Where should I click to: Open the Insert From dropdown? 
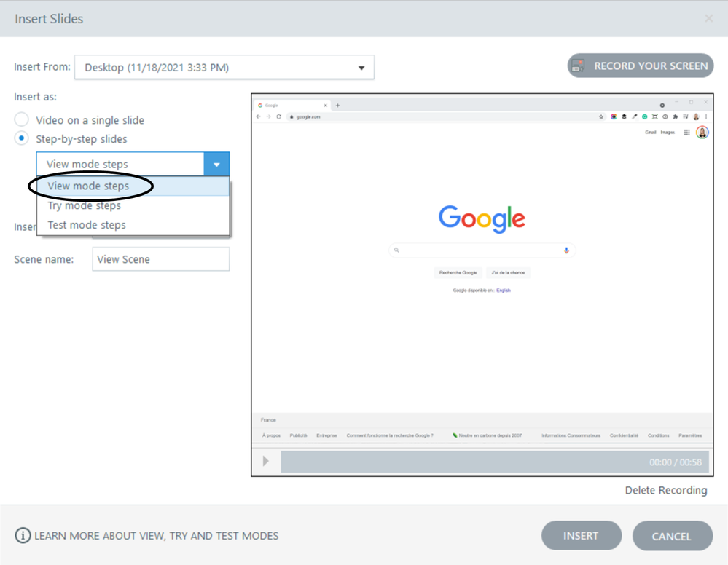click(224, 68)
